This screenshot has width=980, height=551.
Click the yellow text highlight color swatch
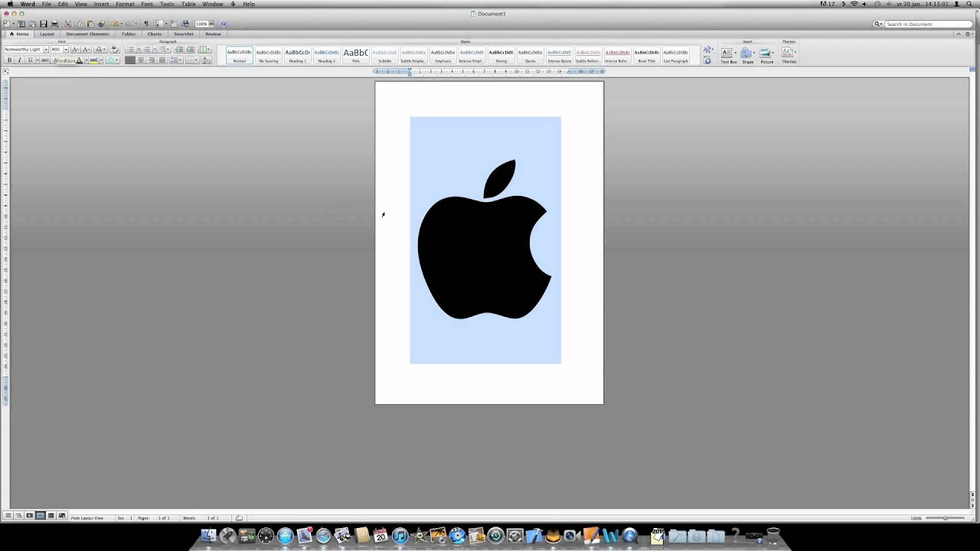point(93,60)
